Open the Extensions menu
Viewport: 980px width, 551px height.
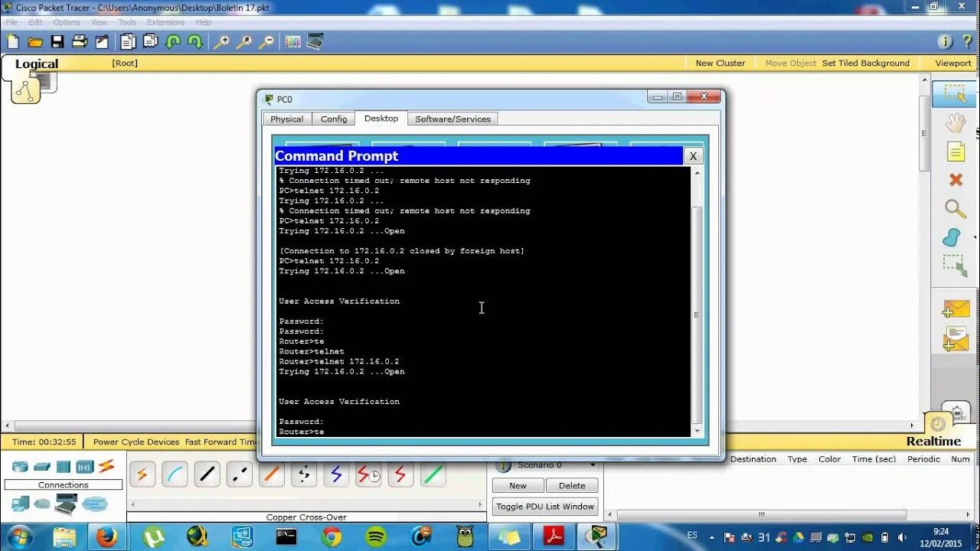coord(166,22)
